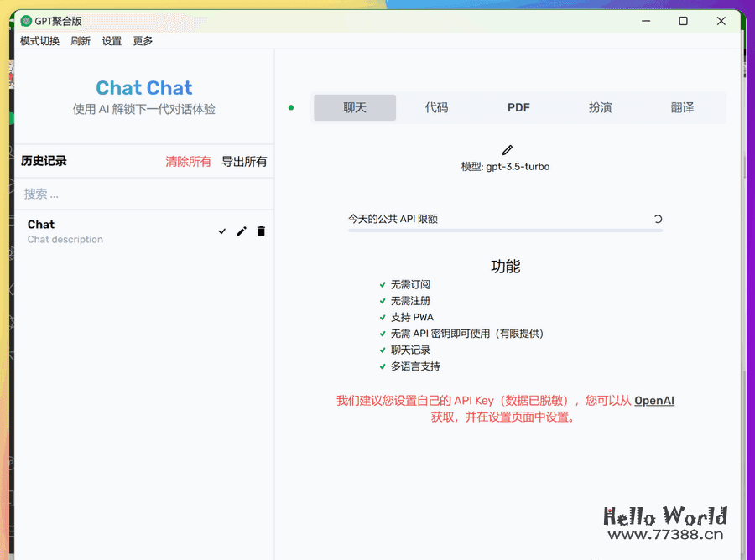Switch to the PDF tab
This screenshot has width=755, height=560.
(x=518, y=108)
